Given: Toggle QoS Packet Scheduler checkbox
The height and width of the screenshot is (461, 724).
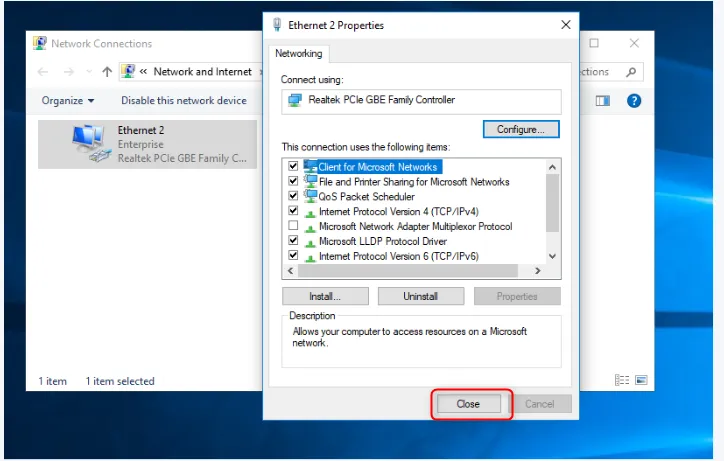Looking at the screenshot, I should pyautogui.click(x=293, y=195).
